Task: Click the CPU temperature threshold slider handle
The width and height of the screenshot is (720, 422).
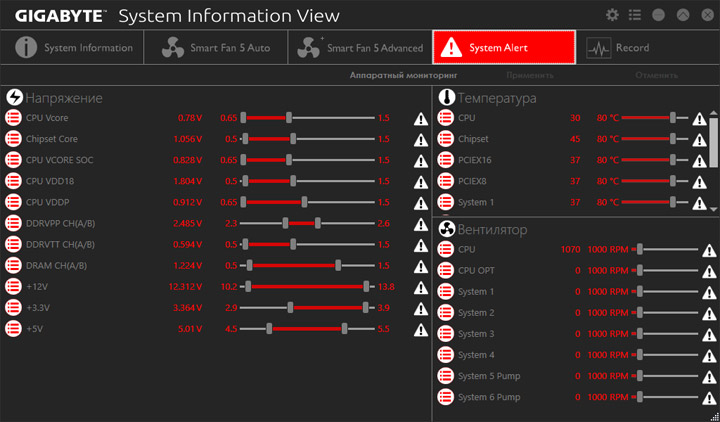Action: point(673,118)
